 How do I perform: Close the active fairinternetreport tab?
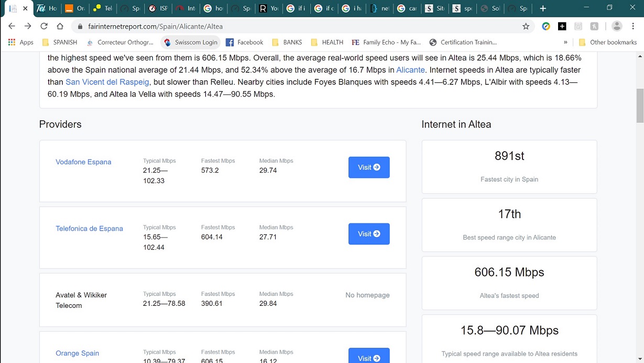[x=25, y=8]
